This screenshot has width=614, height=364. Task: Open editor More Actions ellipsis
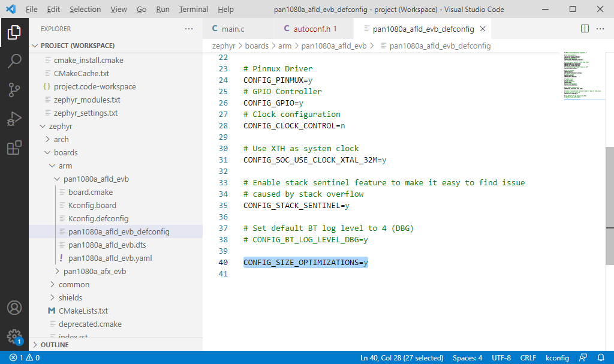(600, 29)
